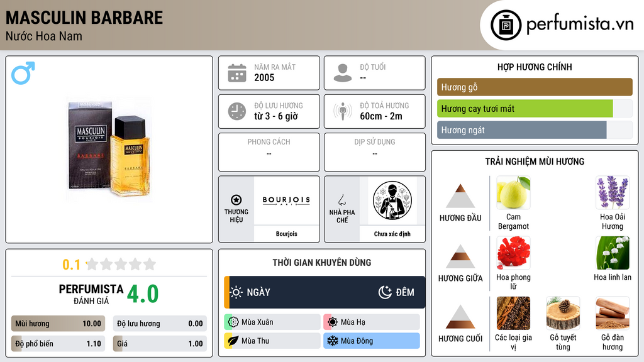Click the Bourjois brand logo
The height and width of the screenshot is (362, 644).
(x=286, y=200)
